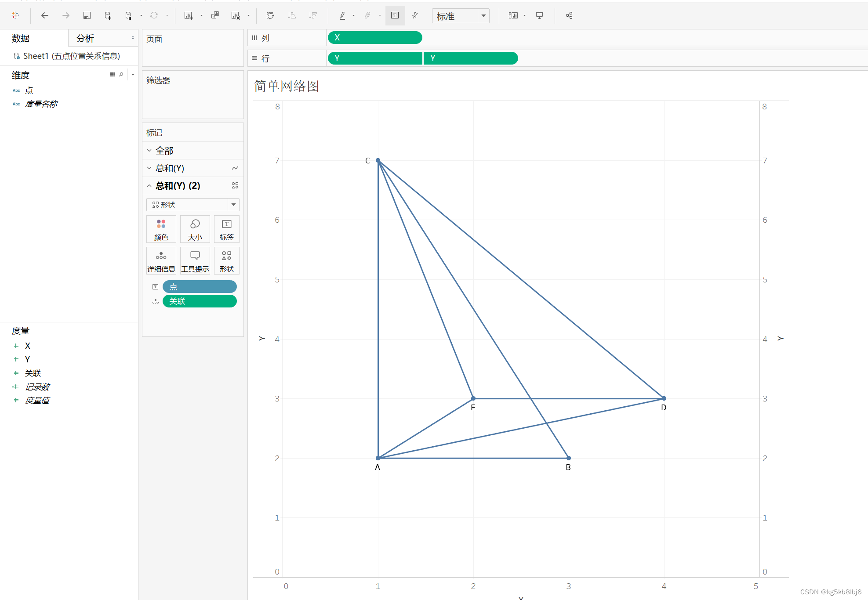The image size is (868, 600).
Task: Open the pause auto updates dropdown arrow
Action: point(141,15)
